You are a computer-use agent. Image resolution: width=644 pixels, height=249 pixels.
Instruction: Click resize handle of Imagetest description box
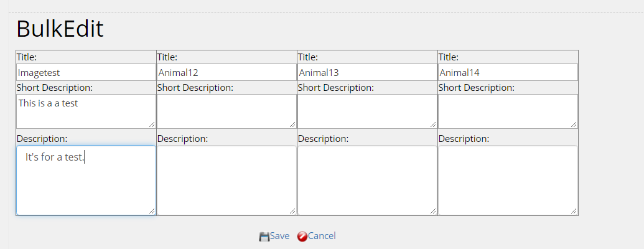[152, 212]
